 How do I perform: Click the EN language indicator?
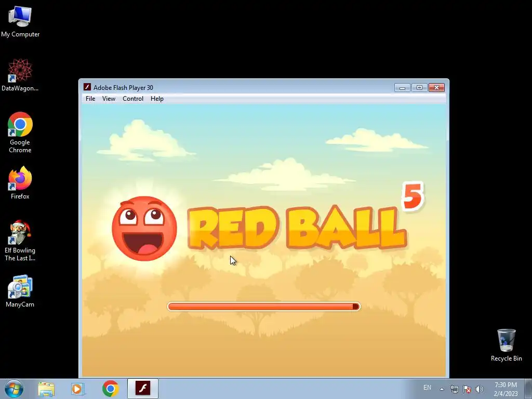coord(427,388)
